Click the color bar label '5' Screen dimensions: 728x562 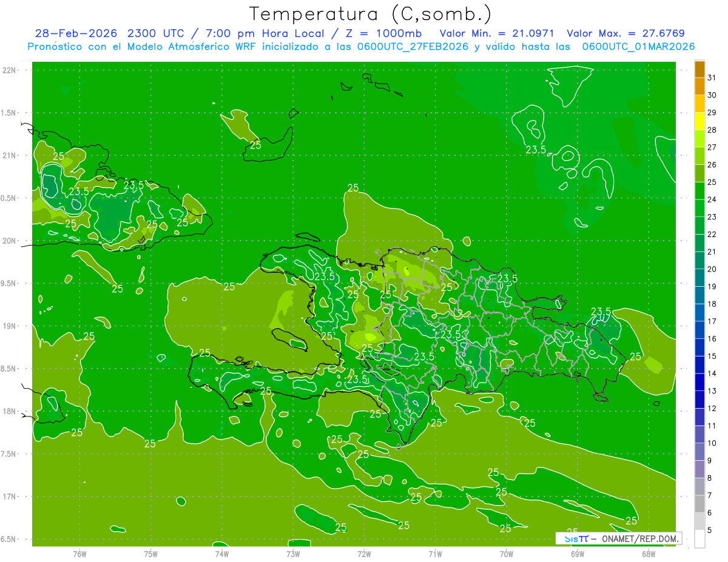click(709, 530)
